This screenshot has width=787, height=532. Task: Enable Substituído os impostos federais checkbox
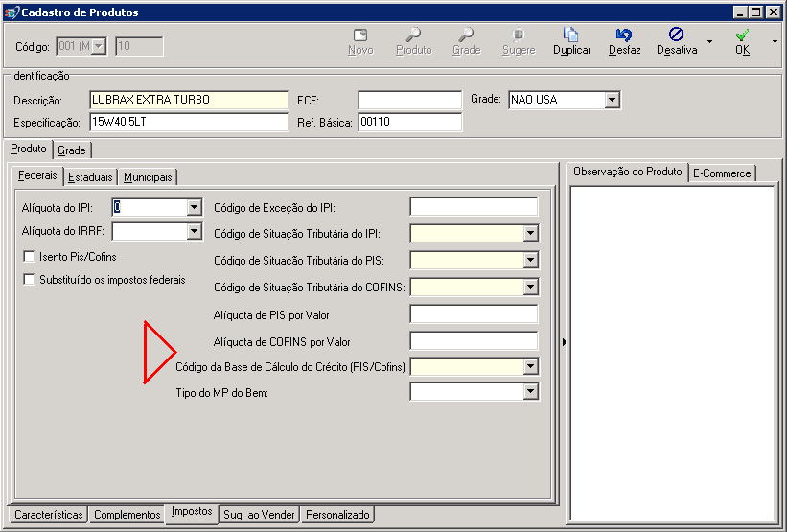[29, 280]
